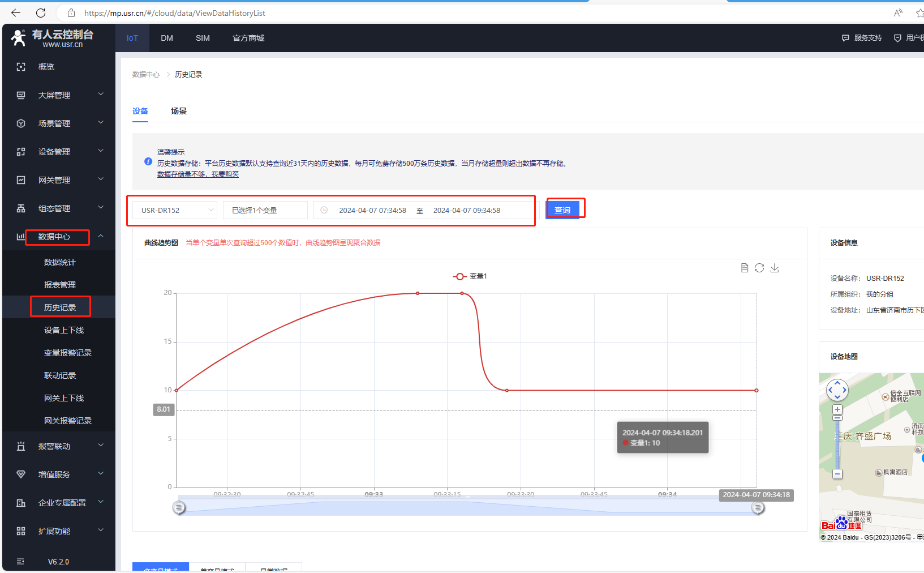The image size is (924, 573).
Task: Click the left handle of chart zoom slider
Action: (x=179, y=508)
